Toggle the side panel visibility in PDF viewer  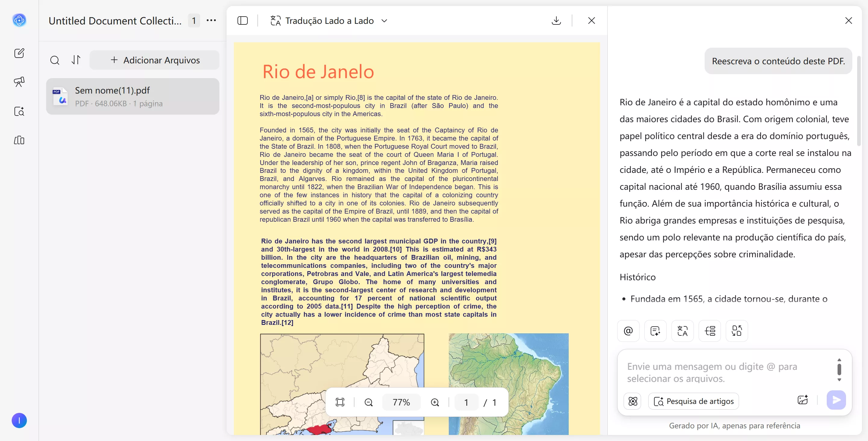coord(243,21)
